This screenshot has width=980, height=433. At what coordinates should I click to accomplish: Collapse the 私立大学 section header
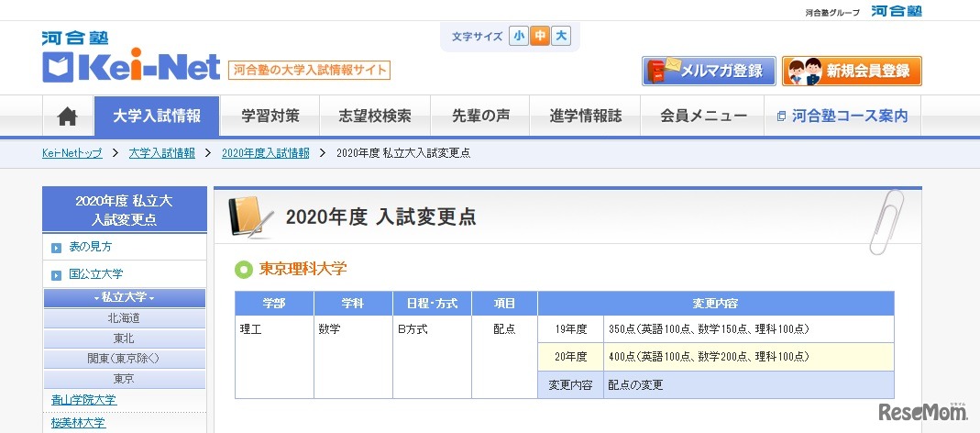(125, 298)
